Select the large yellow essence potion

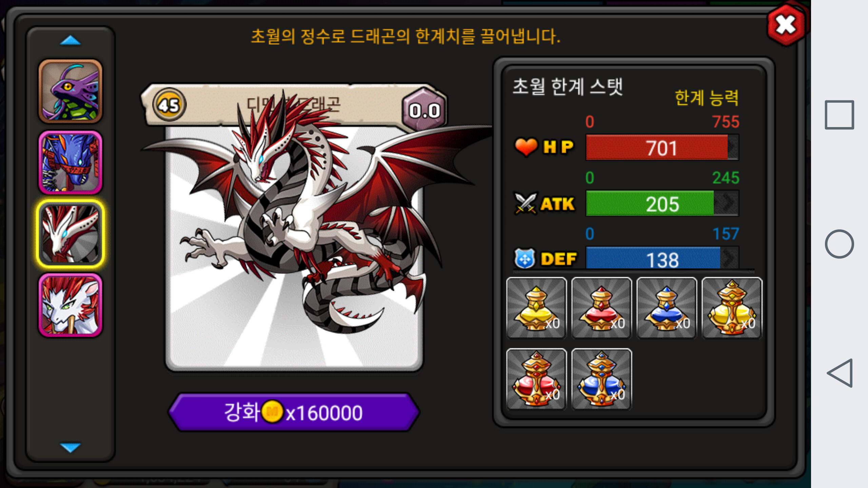point(732,308)
